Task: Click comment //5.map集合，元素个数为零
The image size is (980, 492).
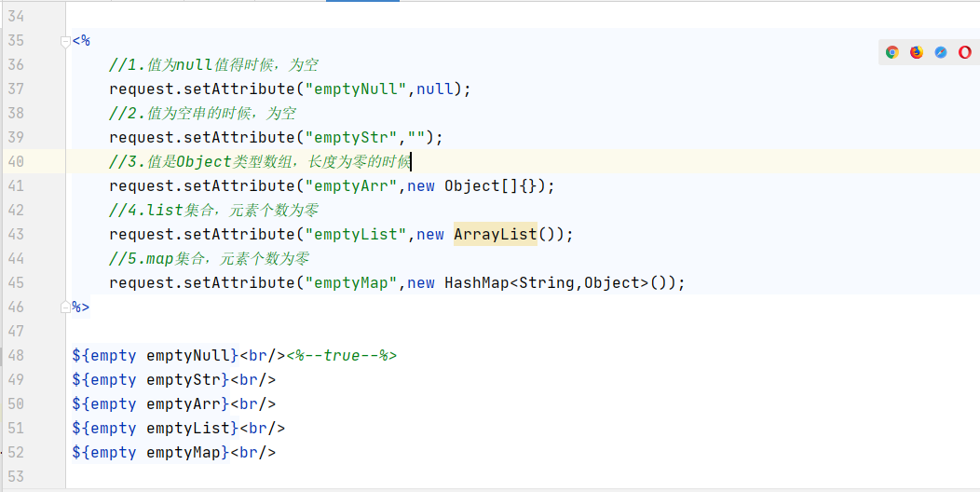Action: [x=210, y=258]
